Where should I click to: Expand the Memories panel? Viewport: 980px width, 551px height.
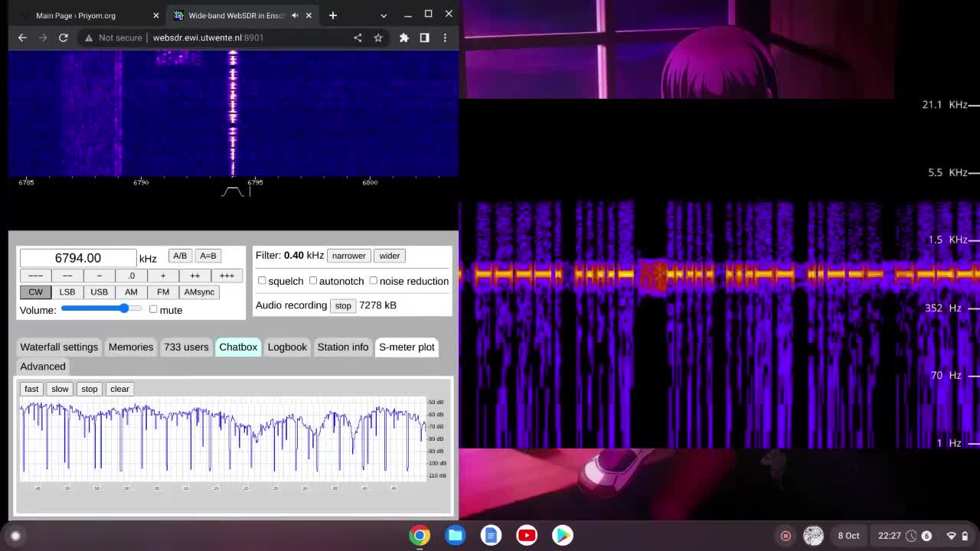(x=131, y=347)
